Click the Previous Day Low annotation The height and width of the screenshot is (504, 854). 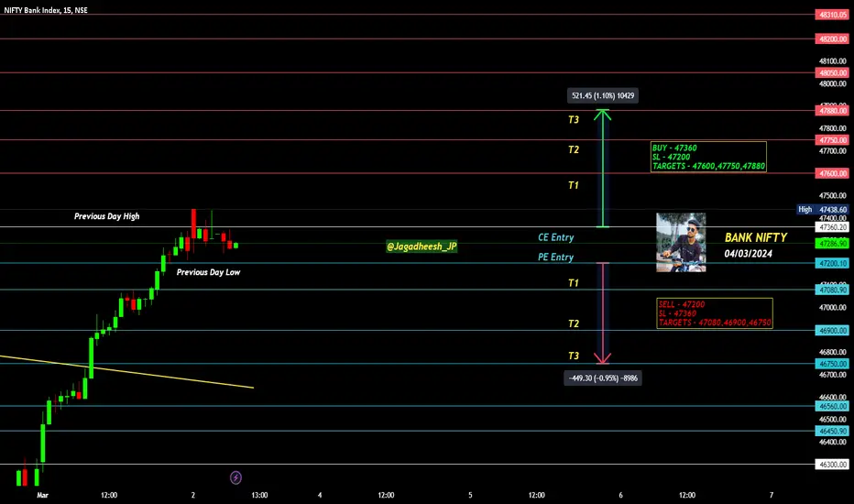coord(208,272)
